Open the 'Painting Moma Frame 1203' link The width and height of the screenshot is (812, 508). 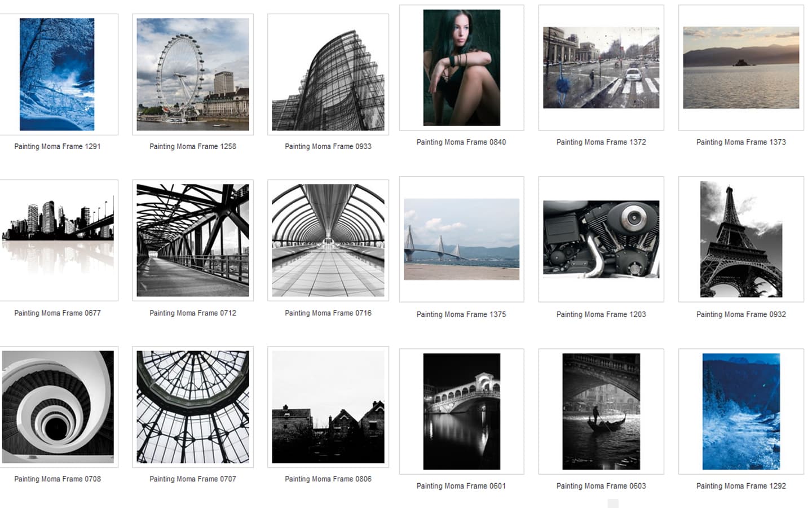(x=601, y=314)
